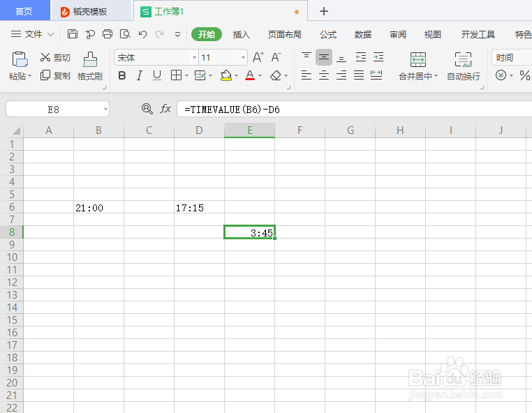Click Increase Indent icon
Viewport: 532px width, 413px height.
(x=378, y=57)
